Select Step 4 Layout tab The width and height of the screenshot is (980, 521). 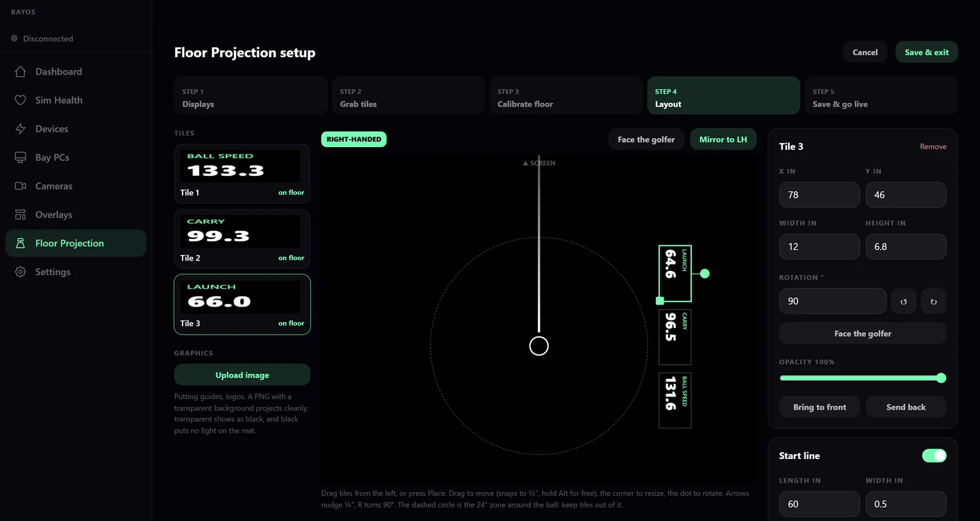tap(723, 96)
